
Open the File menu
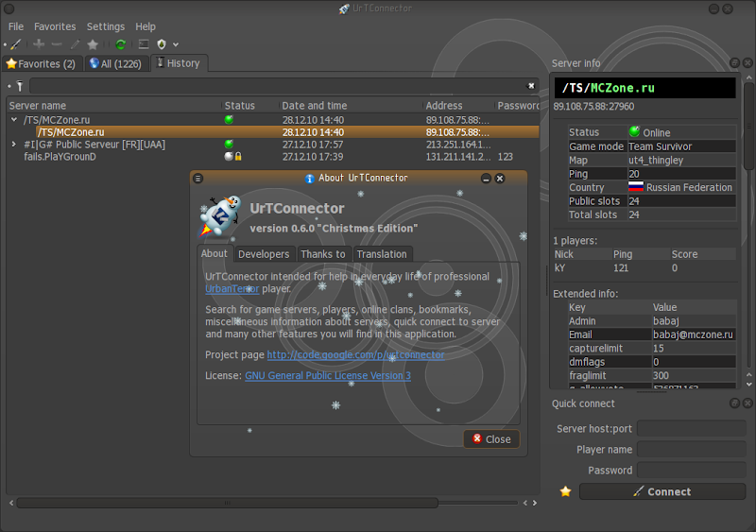click(x=16, y=26)
